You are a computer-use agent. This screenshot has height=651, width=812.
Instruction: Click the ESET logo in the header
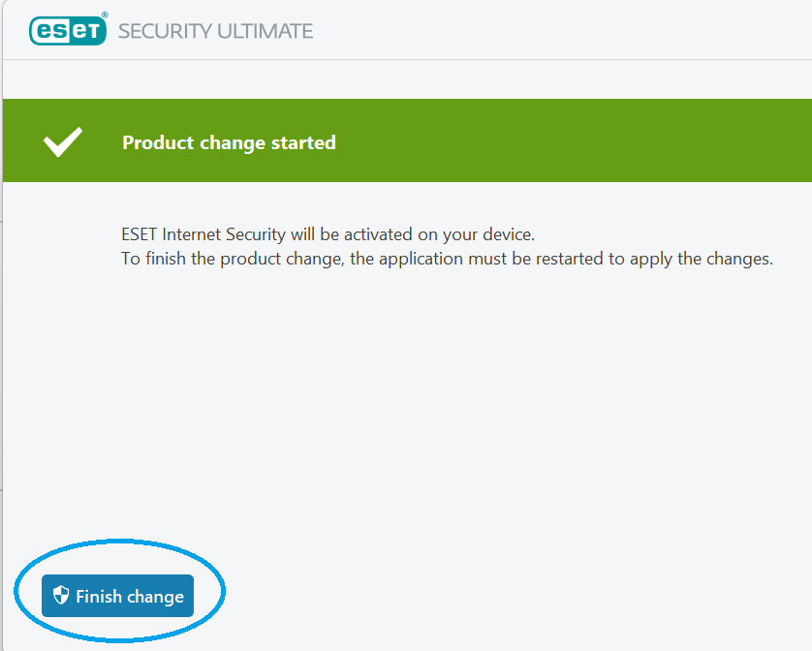pyautogui.click(x=67, y=31)
